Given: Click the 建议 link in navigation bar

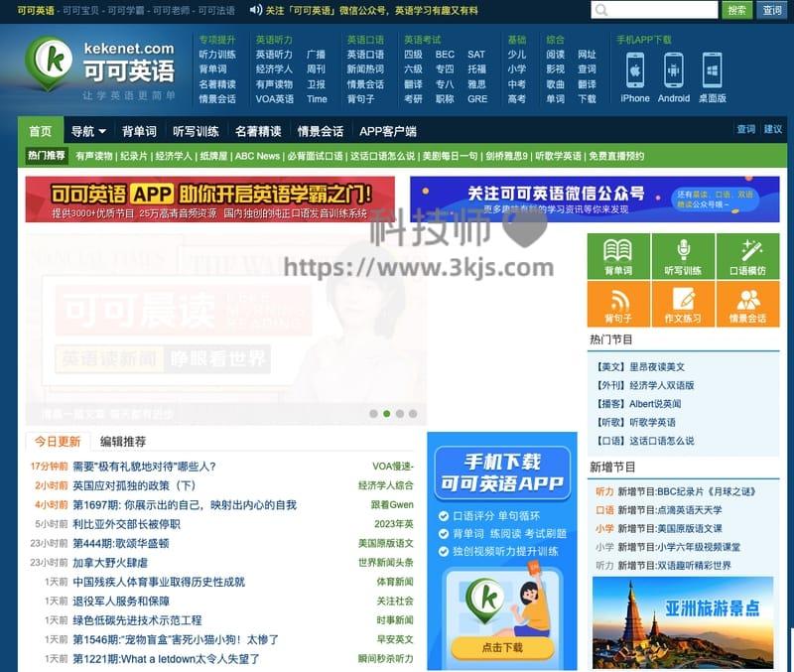Looking at the screenshot, I should 773,129.
